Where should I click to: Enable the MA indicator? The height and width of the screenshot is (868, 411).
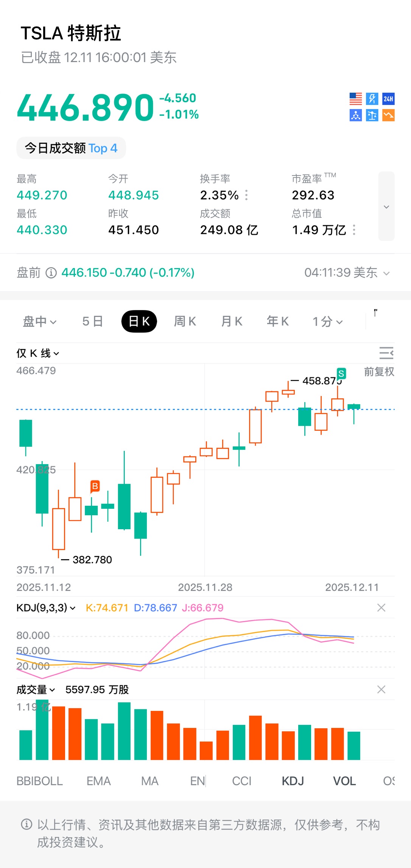click(x=149, y=781)
